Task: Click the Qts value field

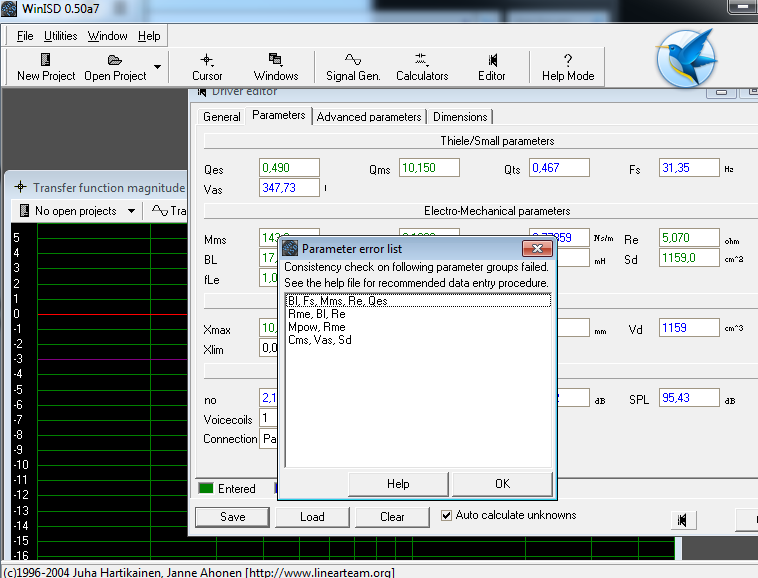Action: (559, 168)
